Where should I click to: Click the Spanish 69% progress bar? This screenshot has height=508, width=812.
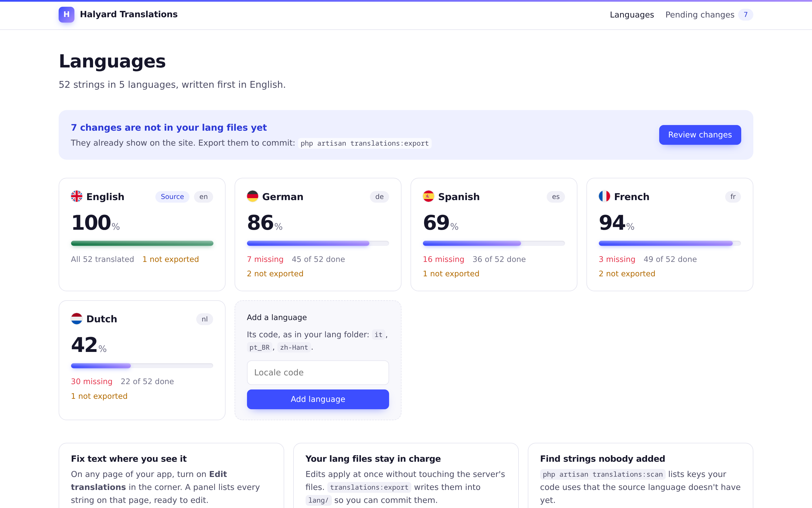pos(494,243)
